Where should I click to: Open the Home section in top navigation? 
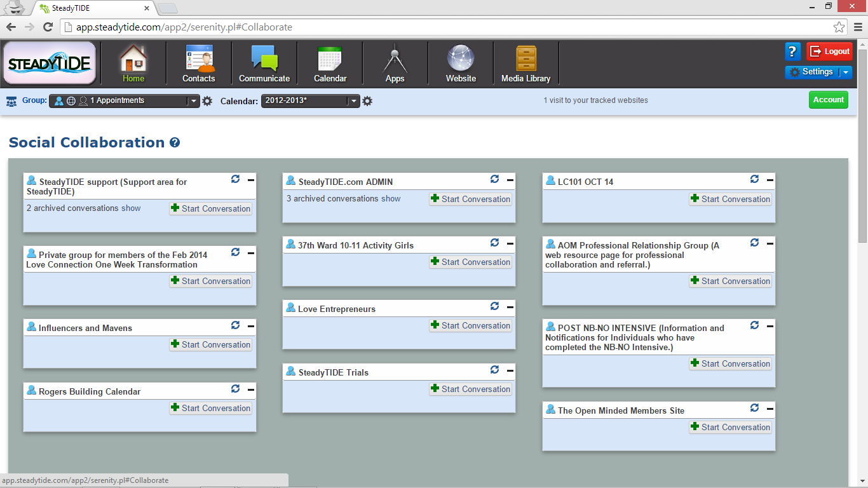133,64
